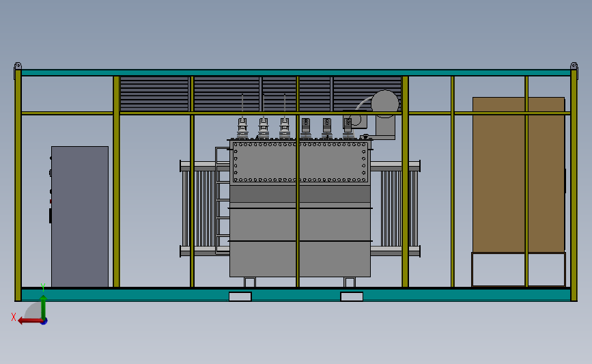The image size is (592, 364).
Task: Select the teal base frame beam
Action: pyautogui.click(x=296, y=294)
